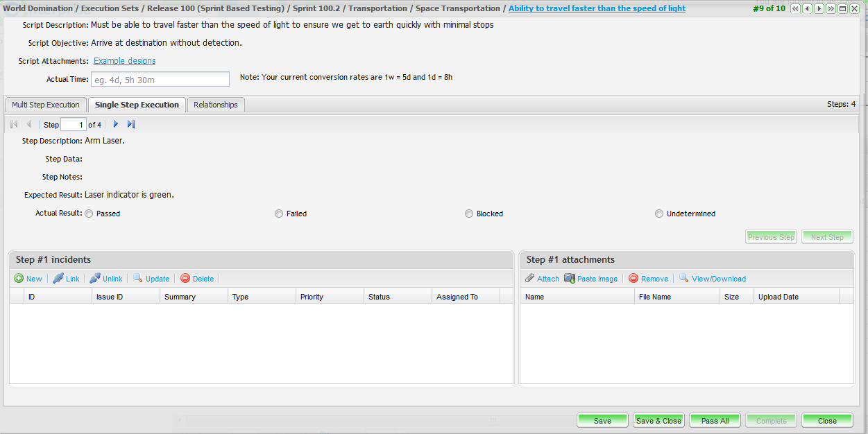
Task: Select the Undetermined radio button
Action: point(659,214)
